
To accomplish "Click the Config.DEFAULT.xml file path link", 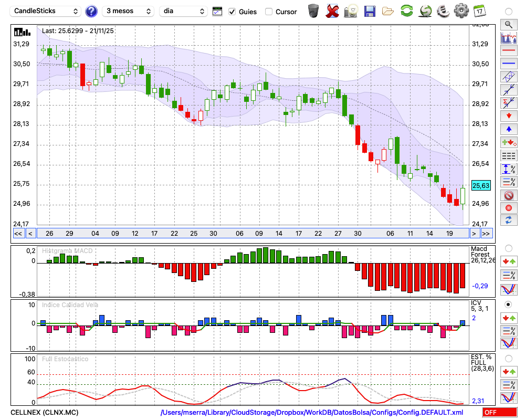I will pyautogui.click(x=312, y=412).
